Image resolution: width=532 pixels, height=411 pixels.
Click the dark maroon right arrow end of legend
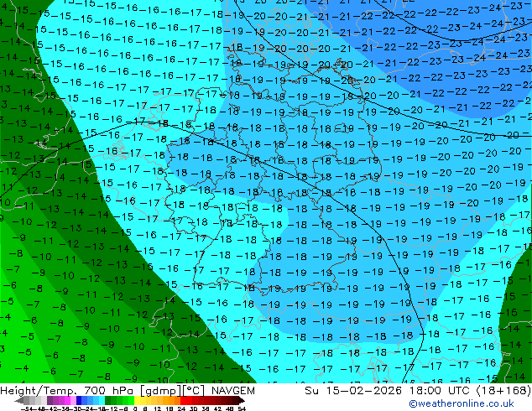pyautogui.click(x=242, y=400)
